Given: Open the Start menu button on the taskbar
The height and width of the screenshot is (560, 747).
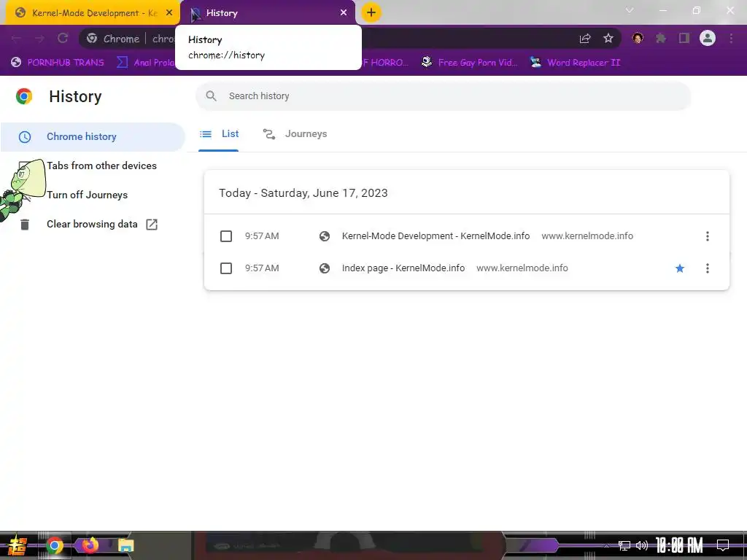Looking at the screenshot, I should point(16,545).
